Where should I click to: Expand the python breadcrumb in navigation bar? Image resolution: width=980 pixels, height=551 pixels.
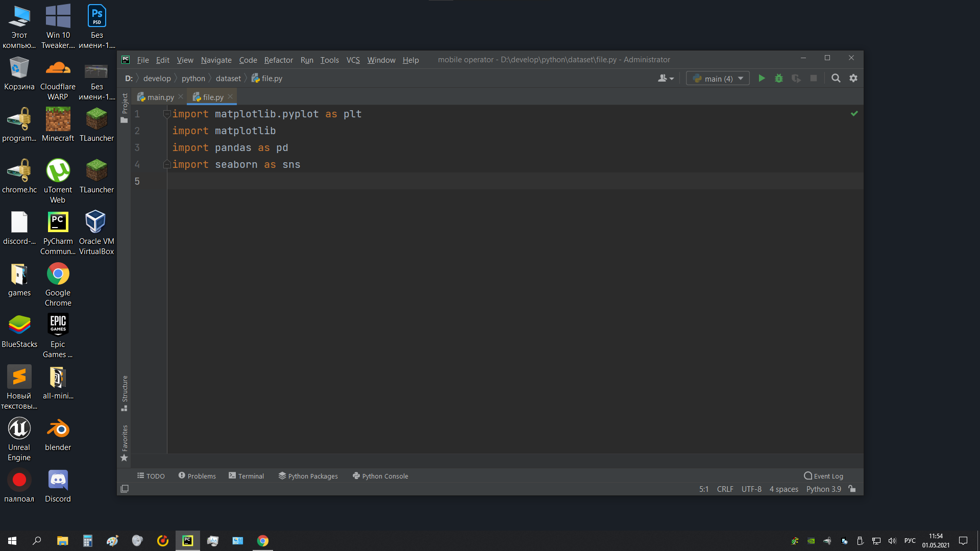click(x=193, y=78)
